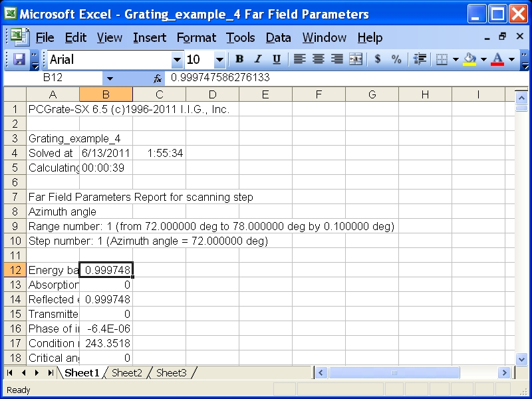Open the Data menu
This screenshot has width=532, height=399.
(278, 37)
